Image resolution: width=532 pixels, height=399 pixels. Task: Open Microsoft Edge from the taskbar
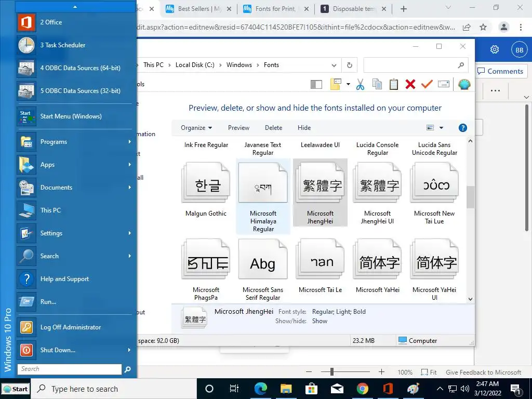(x=261, y=389)
